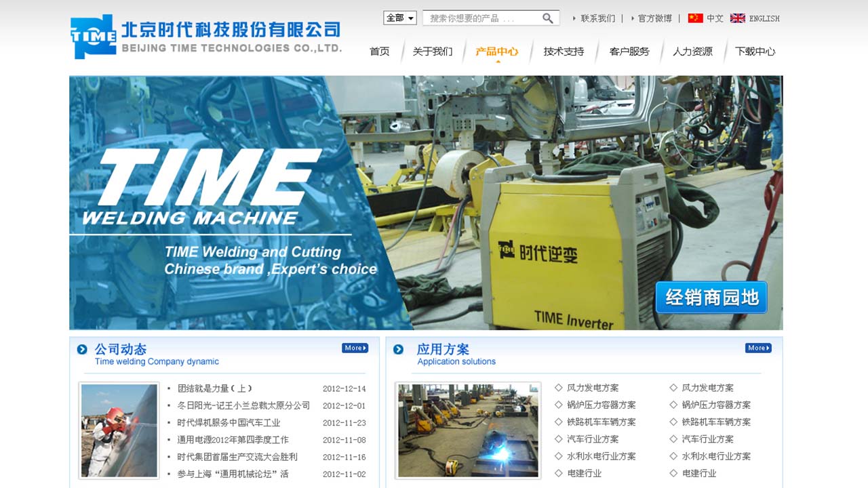This screenshot has width=868, height=488.
Task: Open 联系我们 contact link
Action: (x=598, y=18)
